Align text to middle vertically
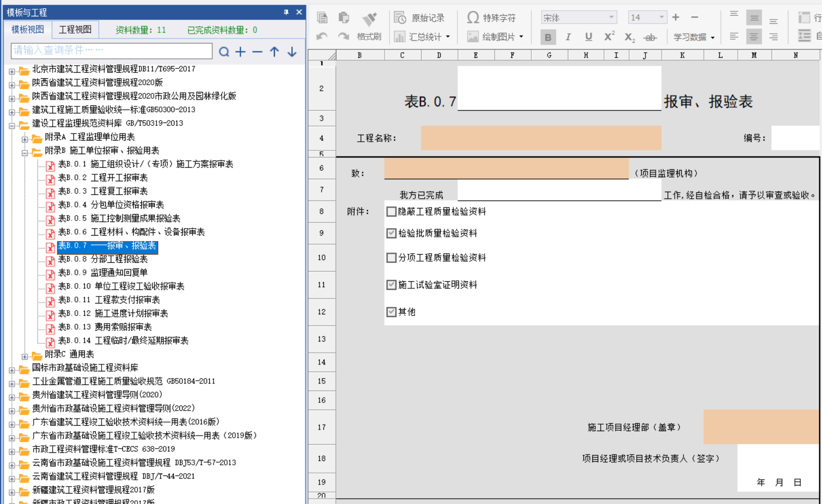 [754, 18]
